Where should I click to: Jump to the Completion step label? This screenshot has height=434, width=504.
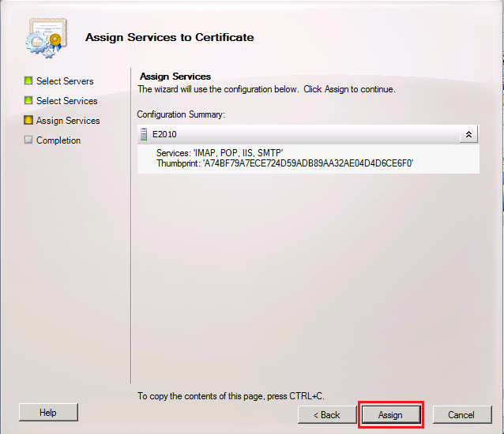coord(58,140)
